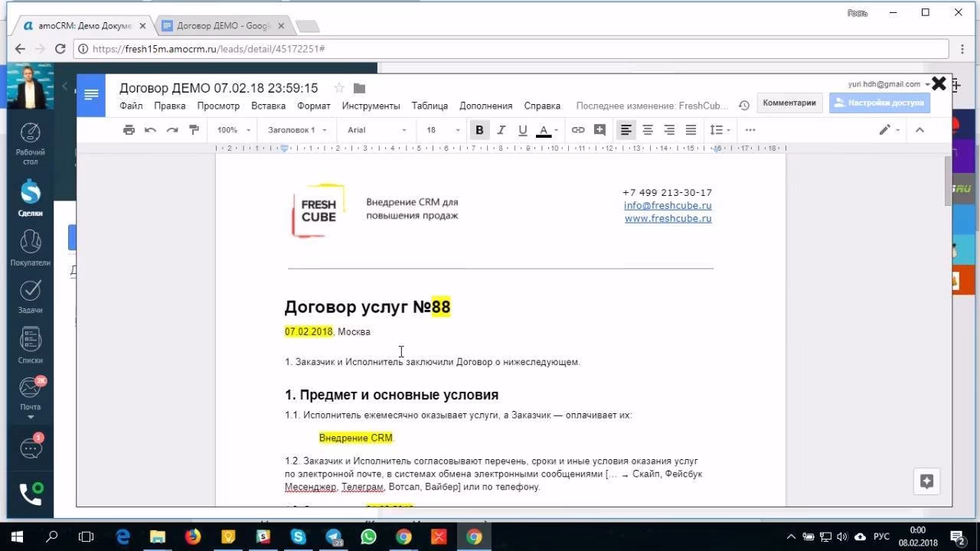Select the paint format roller tool
This screenshot has height=551, width=980.
point(194,130)
